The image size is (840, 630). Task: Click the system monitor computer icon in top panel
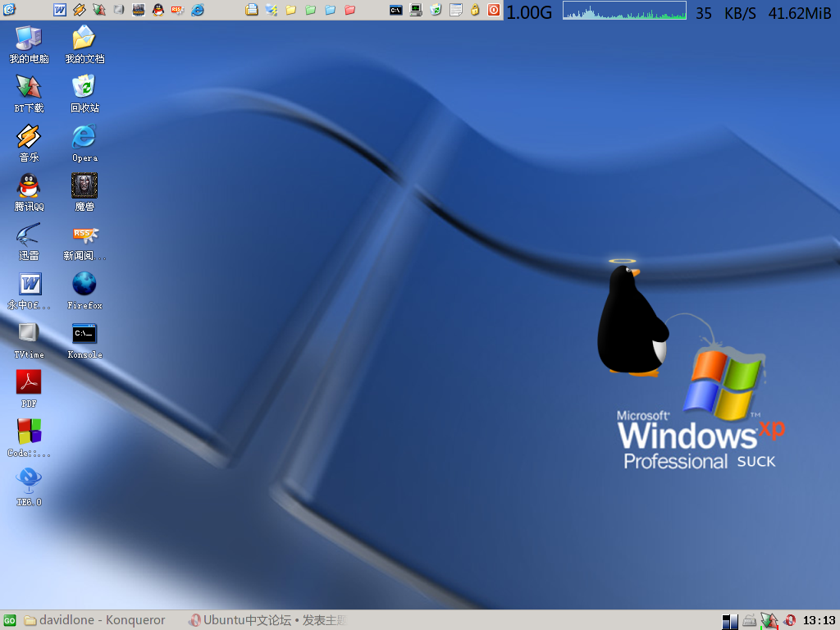point(416,9)
